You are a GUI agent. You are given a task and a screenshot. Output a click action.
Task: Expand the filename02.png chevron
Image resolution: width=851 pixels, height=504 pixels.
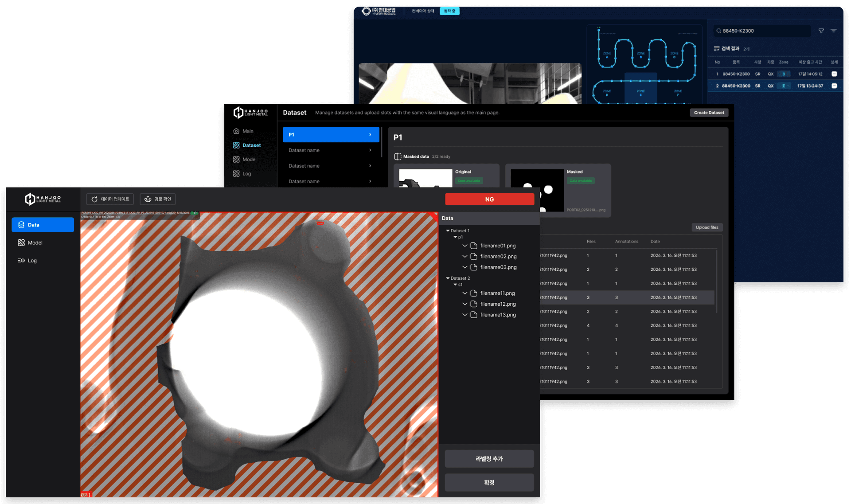465,257
